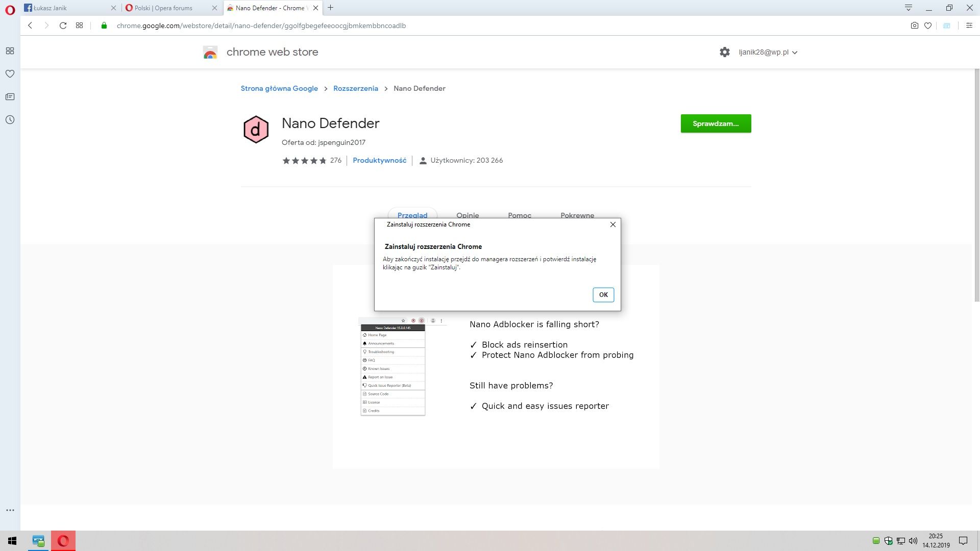Open the Przegląd tab

pos(412,215)
